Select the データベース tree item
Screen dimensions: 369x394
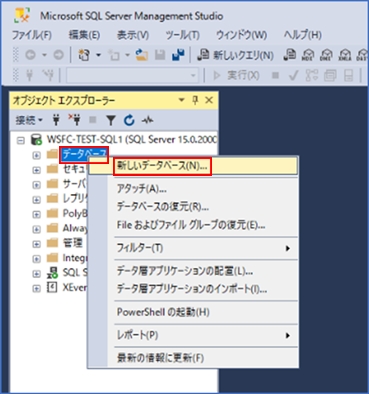coord(84,154)
